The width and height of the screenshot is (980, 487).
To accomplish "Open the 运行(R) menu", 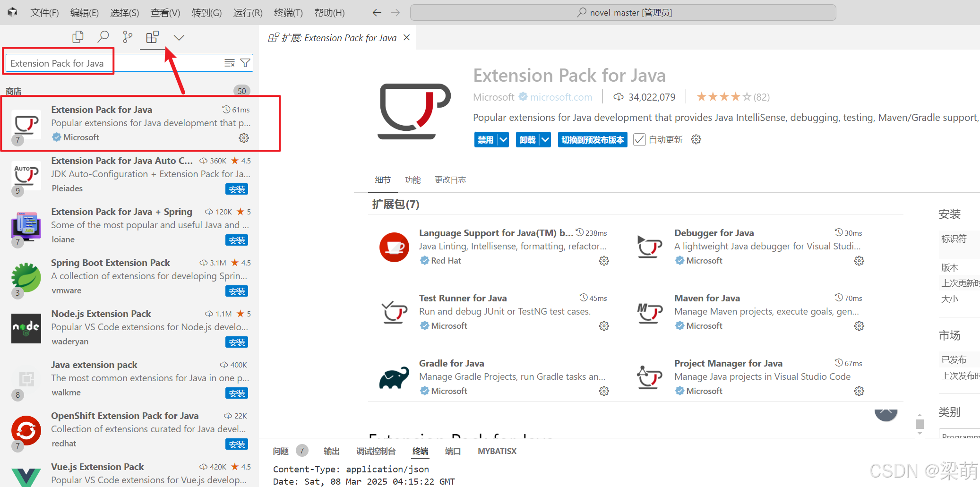I will pos(248,13).
